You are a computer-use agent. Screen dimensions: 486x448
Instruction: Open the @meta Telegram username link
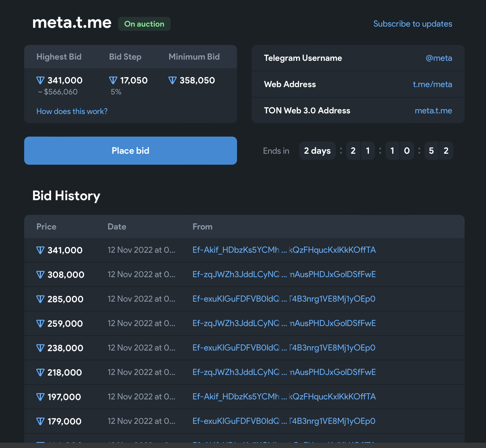439,58
